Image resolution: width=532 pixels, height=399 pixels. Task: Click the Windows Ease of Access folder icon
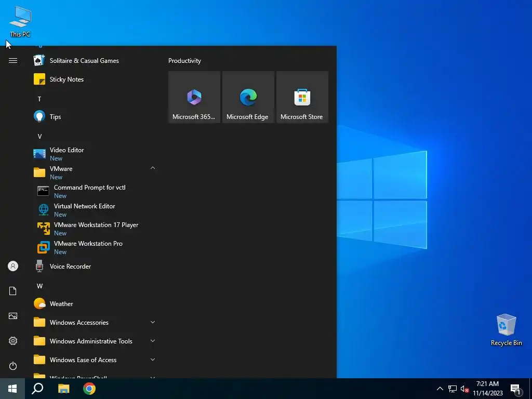pyautogui.click(x=39, y=360)
